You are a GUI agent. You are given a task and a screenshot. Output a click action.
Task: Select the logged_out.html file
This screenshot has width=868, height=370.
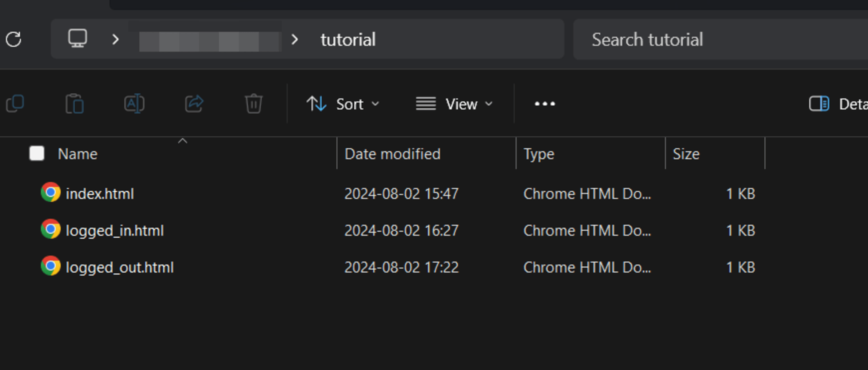(120, 267)
